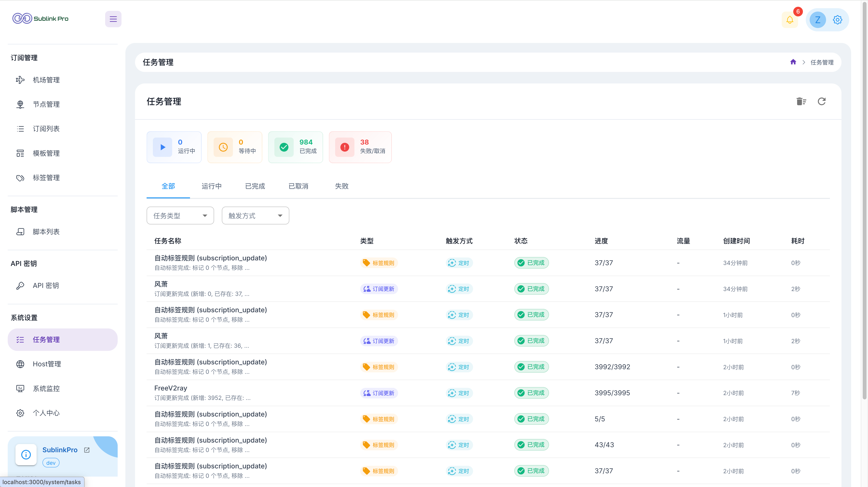Open Host管理 in the sidebar

[63, 364]
